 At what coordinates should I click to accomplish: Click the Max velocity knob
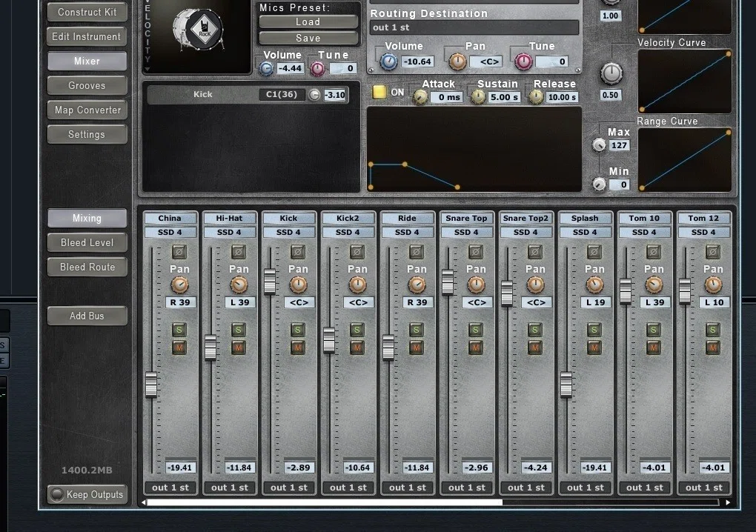[x=599, y=145]
